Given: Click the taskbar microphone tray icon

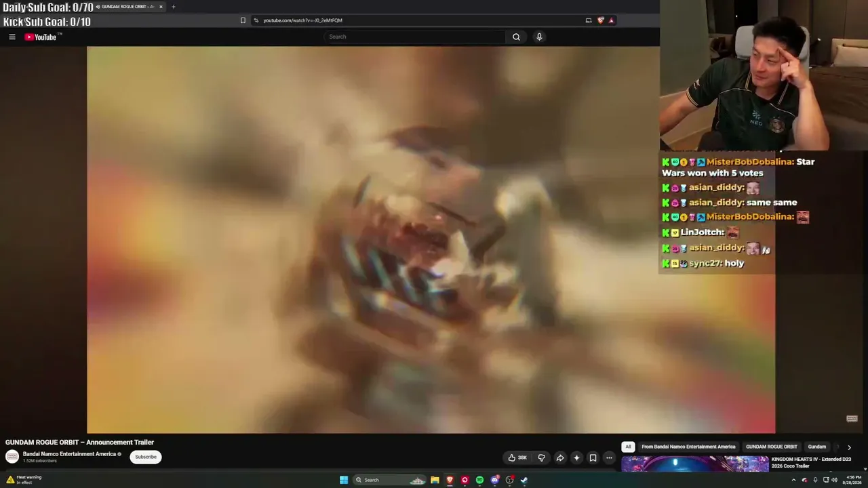Looking at the screenshot, I should tap(815, 480).
